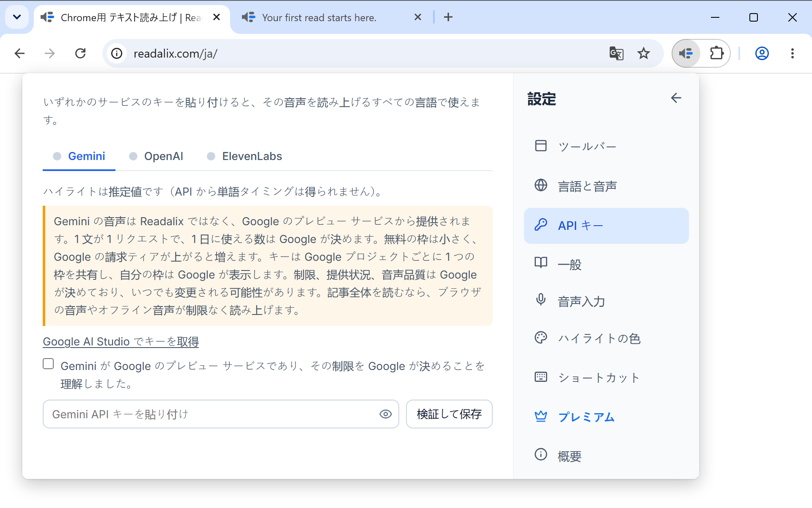Open the プレミアム crown section
The width and height of the screenshot is (812, 508).
(x=606, y=417)
